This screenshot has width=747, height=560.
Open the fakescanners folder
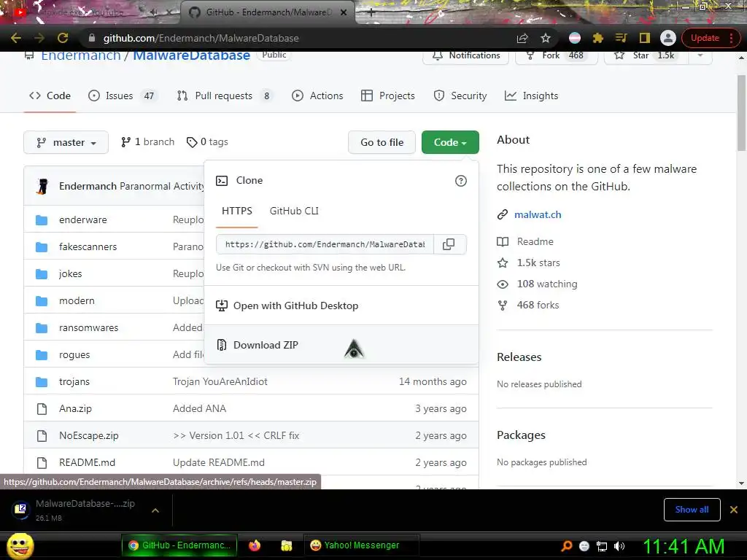(88, 246)
